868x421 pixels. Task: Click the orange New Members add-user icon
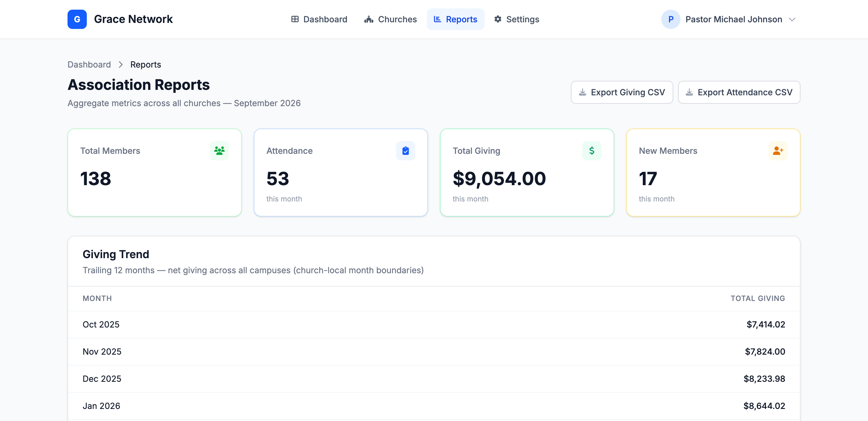778,151
